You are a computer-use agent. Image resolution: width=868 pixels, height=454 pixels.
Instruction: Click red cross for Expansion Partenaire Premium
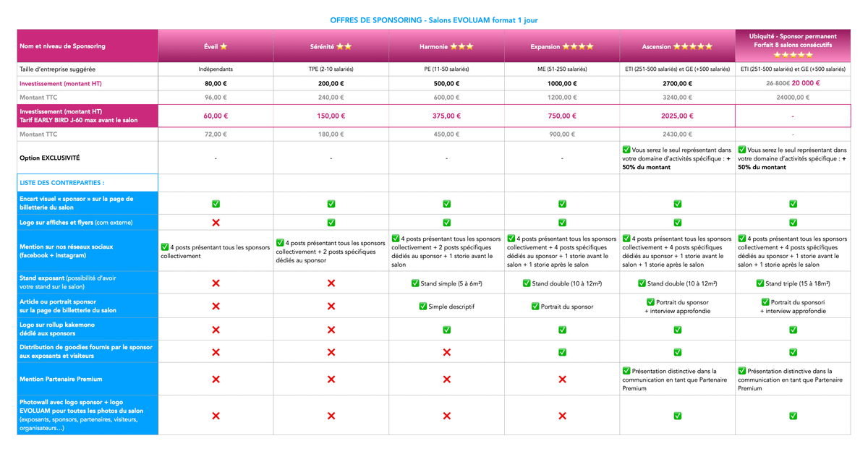pyautogui.click(x=562, y=379)
